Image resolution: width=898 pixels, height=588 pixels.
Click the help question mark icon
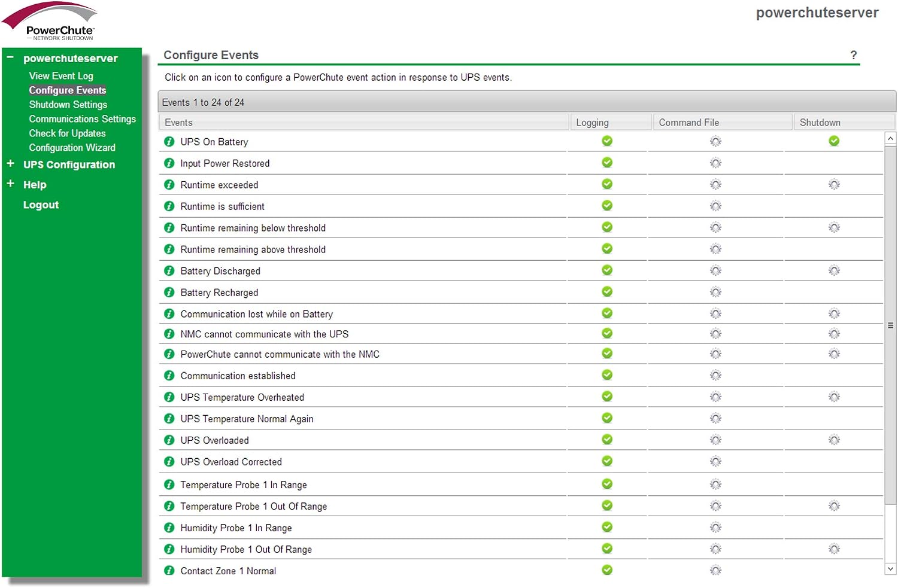click(x=854, y=55)
